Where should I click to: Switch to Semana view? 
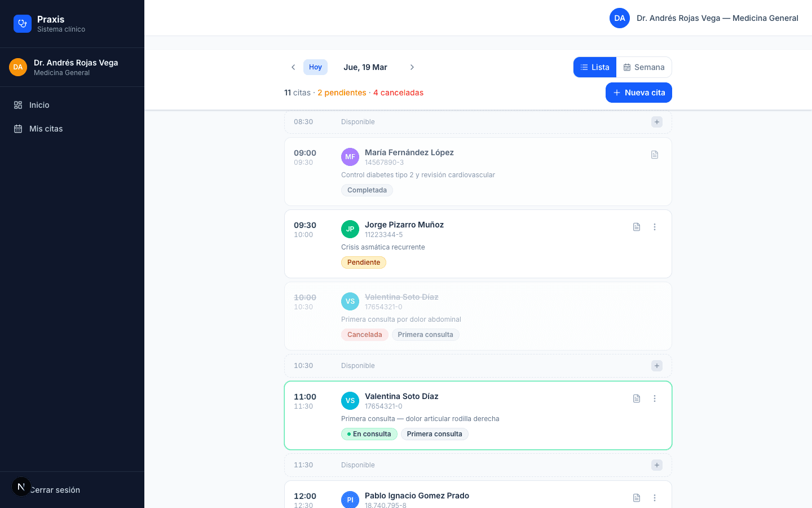[x=643, y=67]
